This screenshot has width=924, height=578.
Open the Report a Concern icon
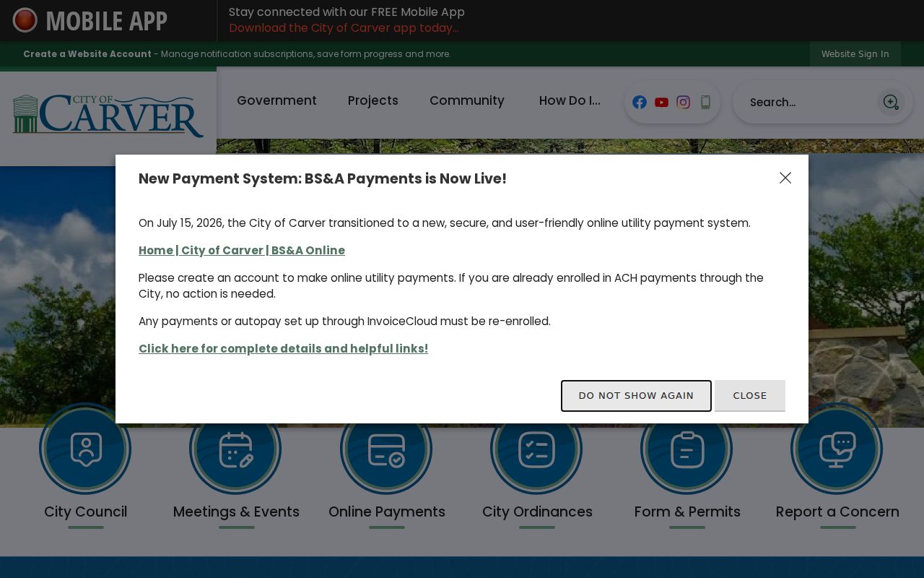coord(837,449)
